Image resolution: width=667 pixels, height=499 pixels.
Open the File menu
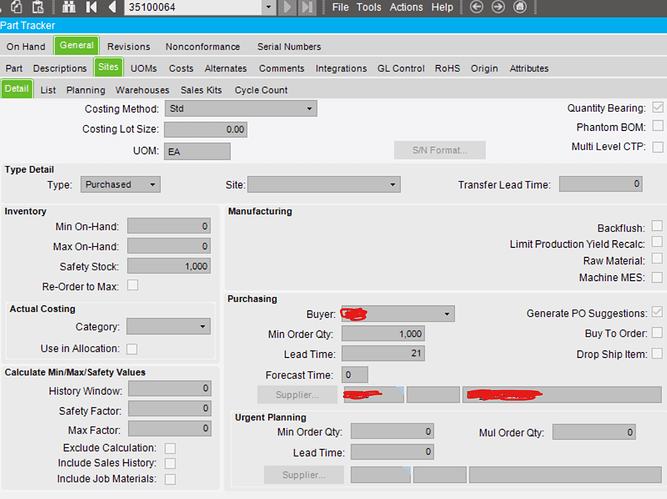coord(340,7)
